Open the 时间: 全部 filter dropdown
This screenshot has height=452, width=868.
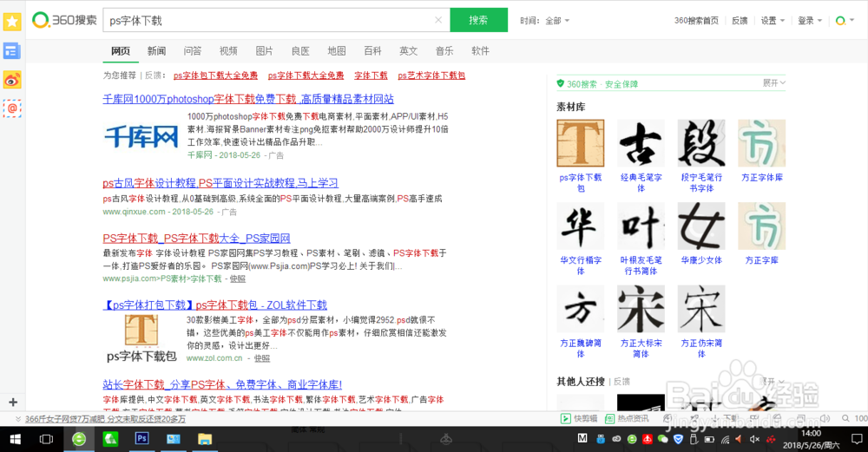tap(544, 21)
